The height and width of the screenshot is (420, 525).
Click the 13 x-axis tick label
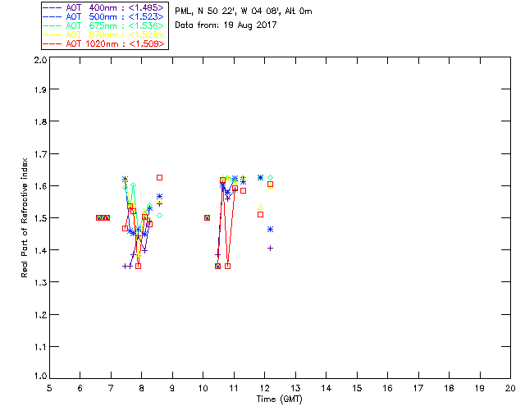pyautogui.click(x=295, y=388)
